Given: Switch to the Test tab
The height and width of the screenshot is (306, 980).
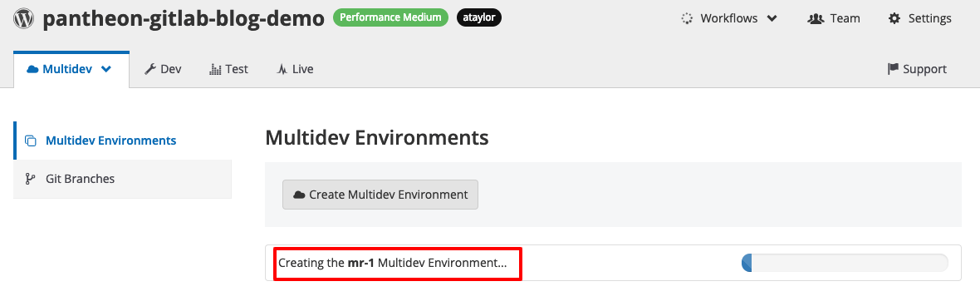Looking at the screenshot, I should tap(228, 69).
